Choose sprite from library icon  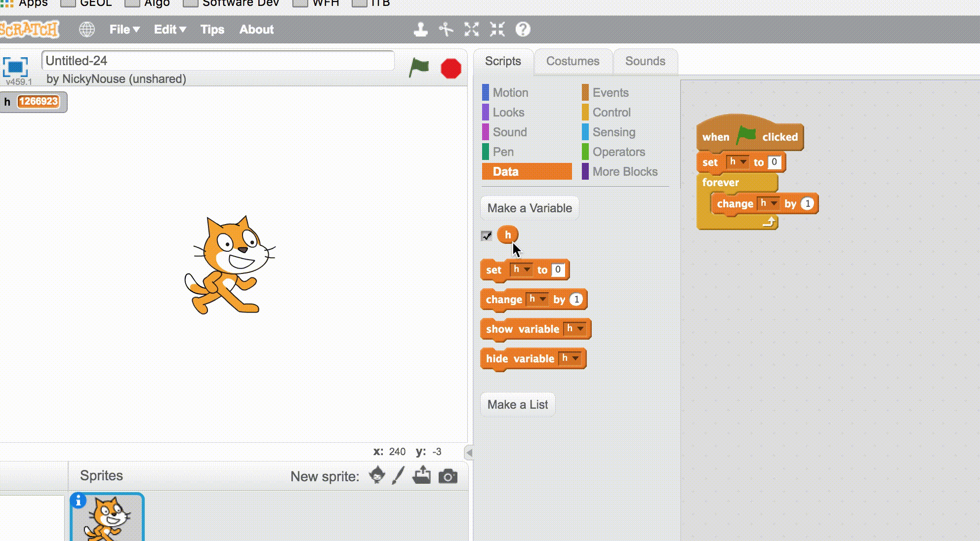click(377, 476)
